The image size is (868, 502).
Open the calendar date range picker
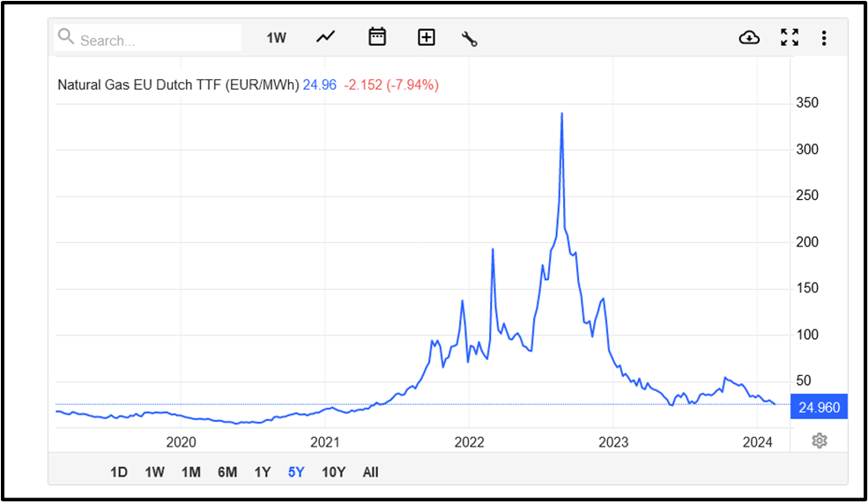point(377,37)
